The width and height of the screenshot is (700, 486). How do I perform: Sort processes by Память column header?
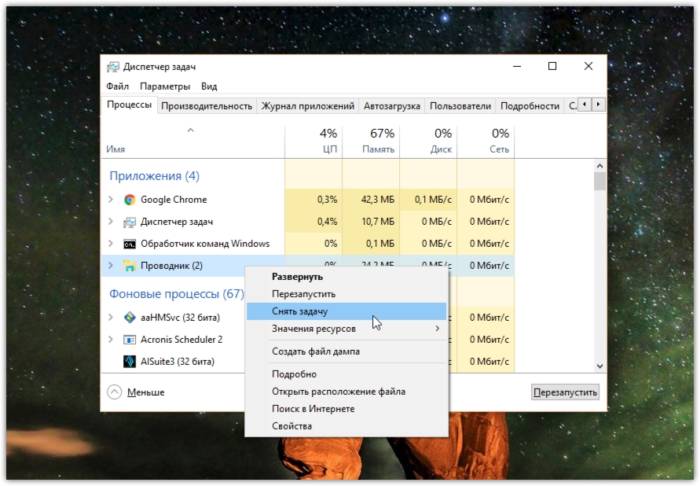(x=371, y=141)
